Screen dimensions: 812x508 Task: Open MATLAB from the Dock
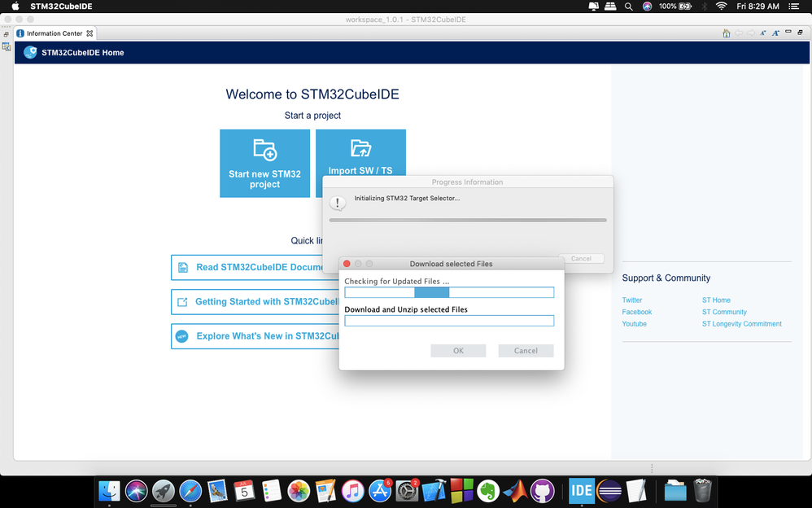[x=515, y=491]
